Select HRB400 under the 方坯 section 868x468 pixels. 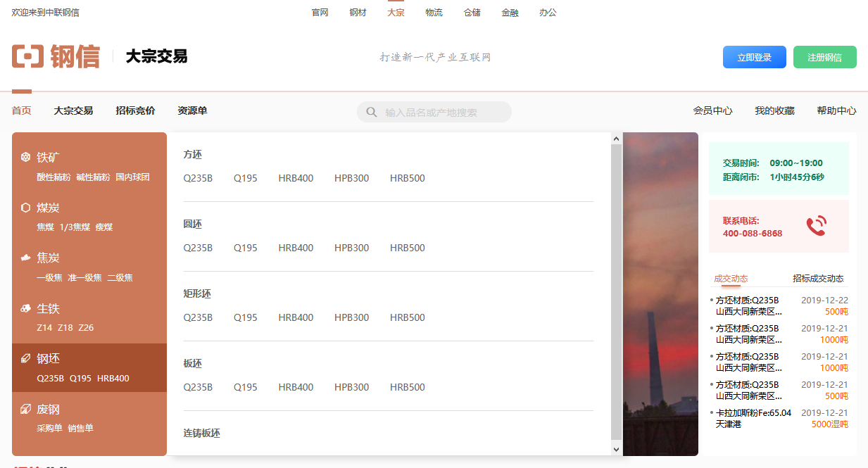pyautogui.click(x=296, y=178)
